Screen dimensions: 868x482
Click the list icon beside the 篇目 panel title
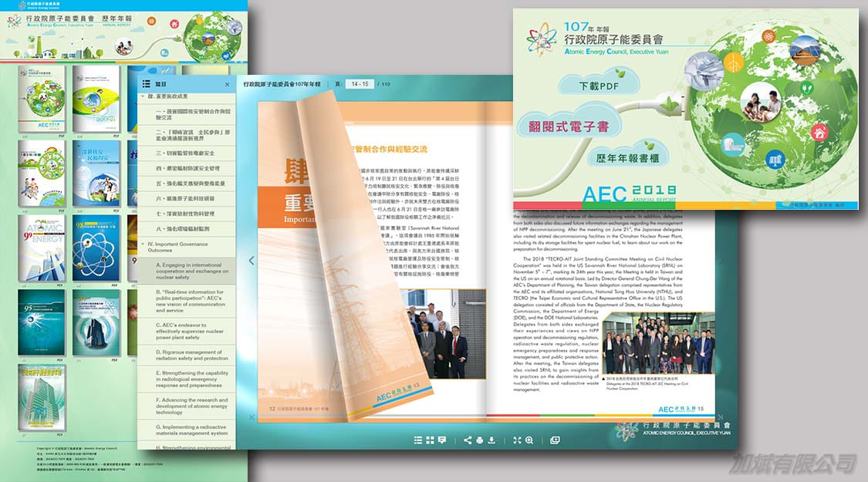(146, 84)
